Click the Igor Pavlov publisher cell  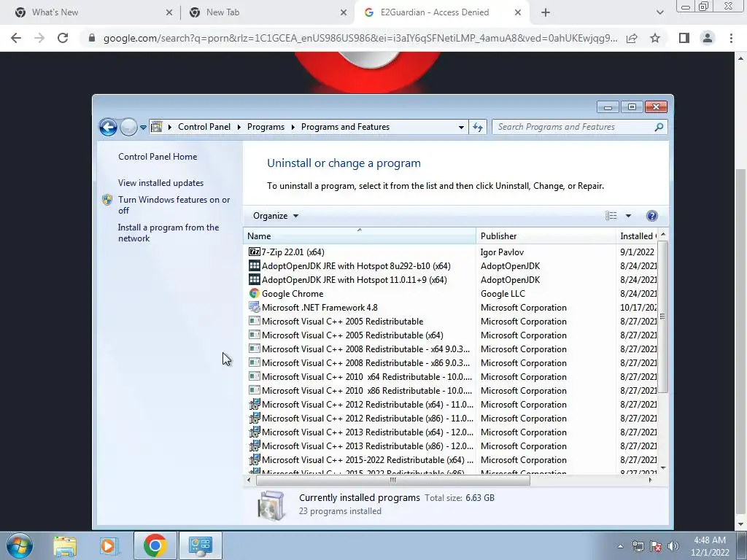click(502, 252)
